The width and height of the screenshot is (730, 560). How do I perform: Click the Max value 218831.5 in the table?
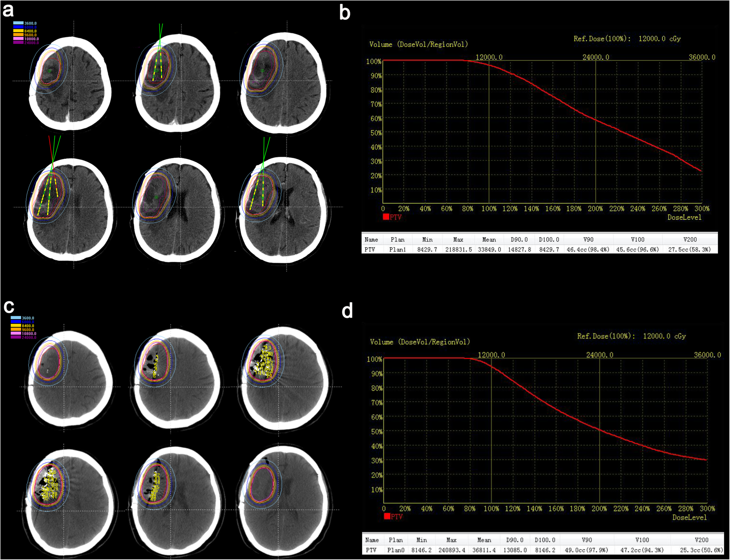[x=458, y=249]
